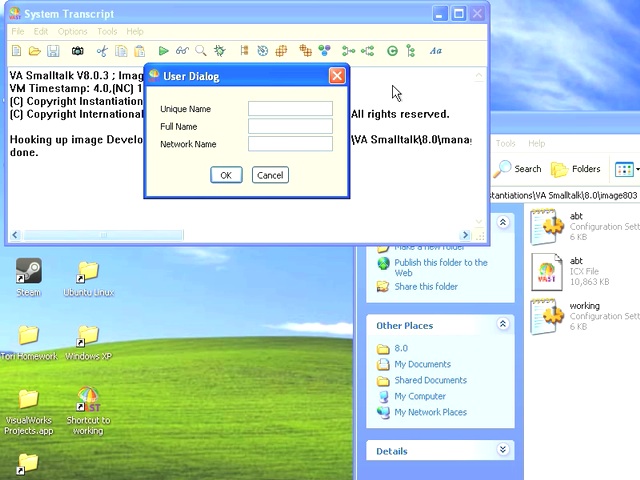Screen dimensions: 640x480
Task: Open the 8.0 folder link in Other Places
Action: click(401, 348)
